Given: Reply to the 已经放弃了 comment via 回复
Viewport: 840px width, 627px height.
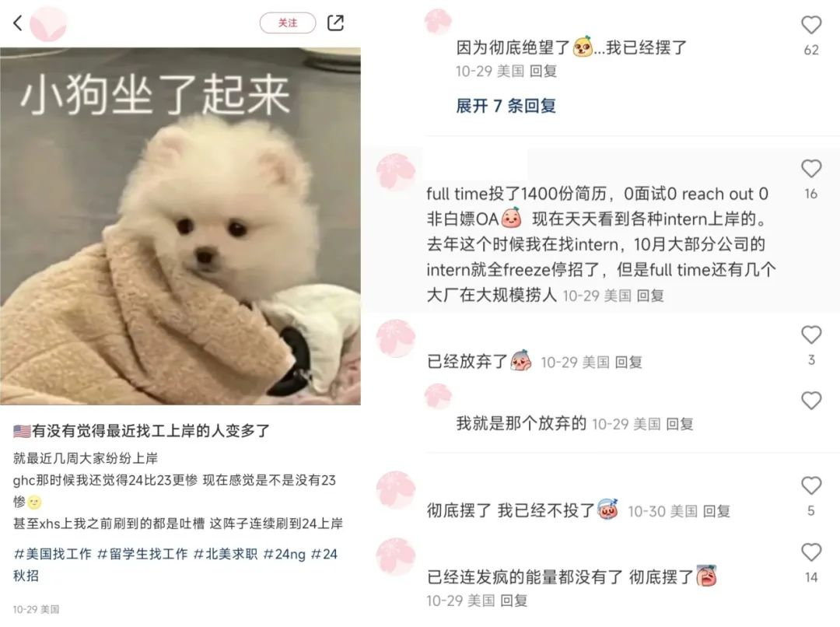Looking at the screenshot, I should point(628,363).
